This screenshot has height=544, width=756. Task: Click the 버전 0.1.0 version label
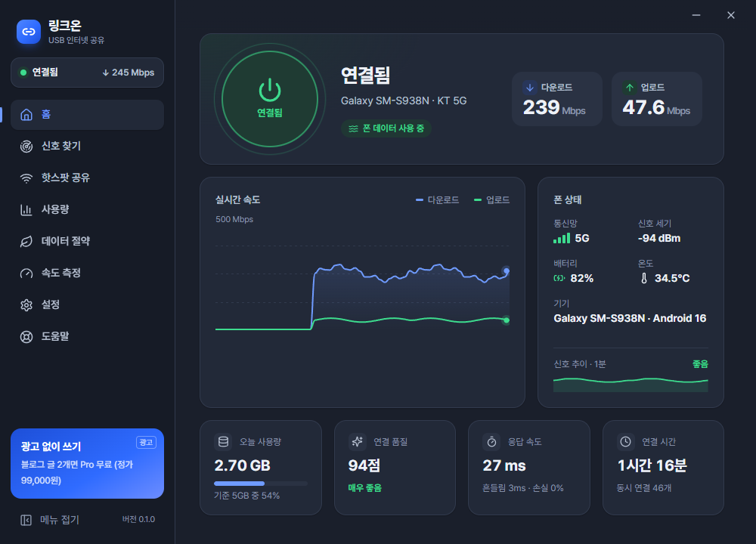point(138,519)
